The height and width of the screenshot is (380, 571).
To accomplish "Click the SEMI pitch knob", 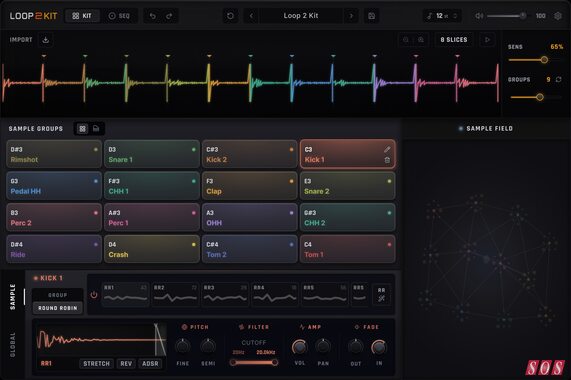I will (x=208, y=346).
